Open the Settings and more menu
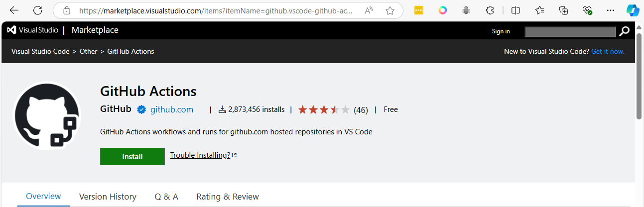Viewport: 644px width, 207px height. pyautogui.click(x=611, y=10)
